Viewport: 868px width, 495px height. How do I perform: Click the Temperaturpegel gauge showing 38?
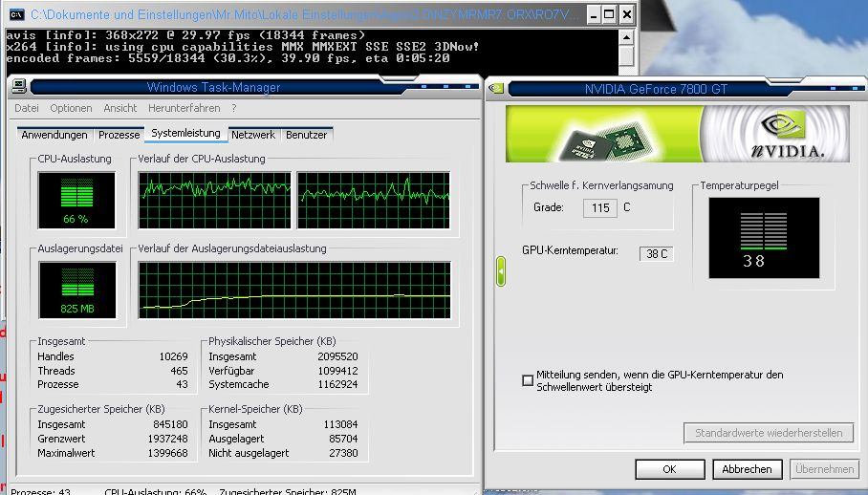coord(764,238)
